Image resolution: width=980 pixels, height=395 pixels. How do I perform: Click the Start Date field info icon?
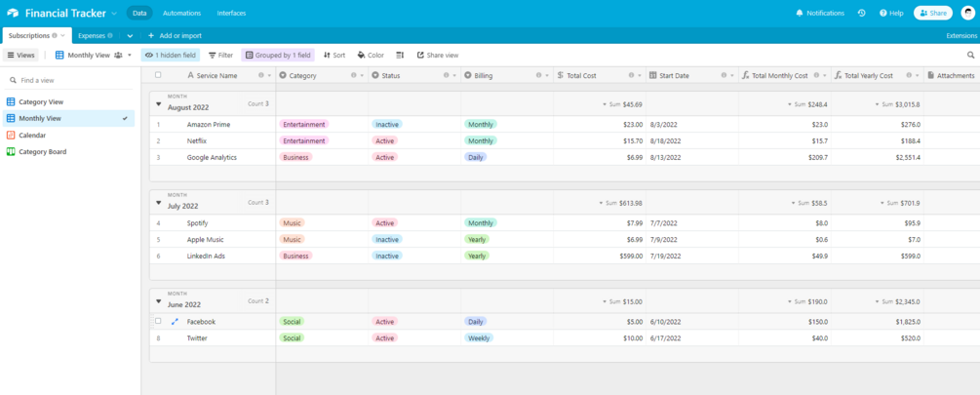(x=725, y=76)
